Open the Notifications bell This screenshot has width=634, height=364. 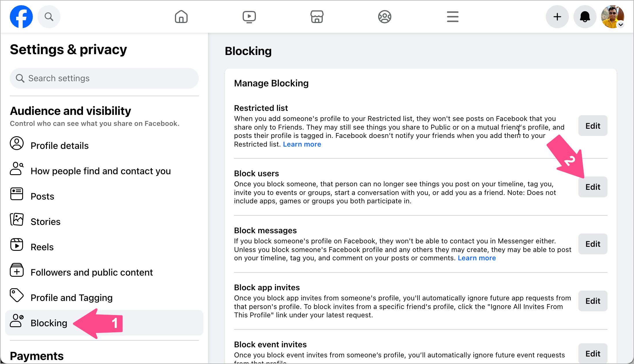(585, 17)
